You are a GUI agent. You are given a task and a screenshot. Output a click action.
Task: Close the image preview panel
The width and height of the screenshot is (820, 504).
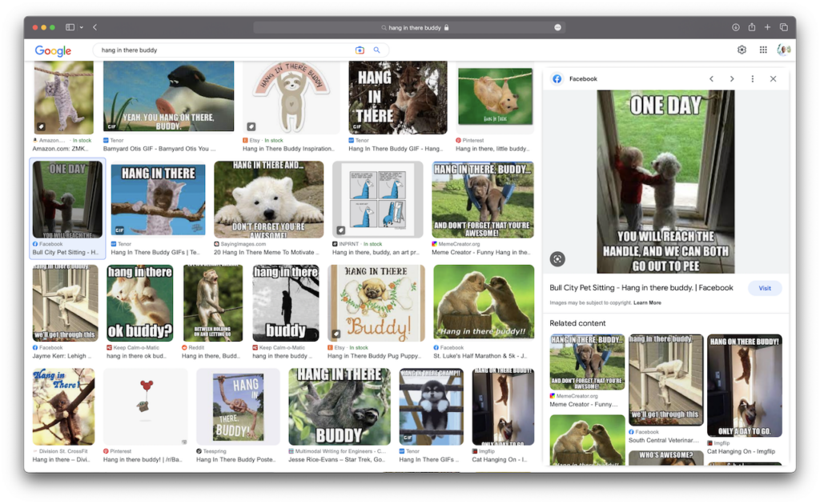tap(773, 79)
